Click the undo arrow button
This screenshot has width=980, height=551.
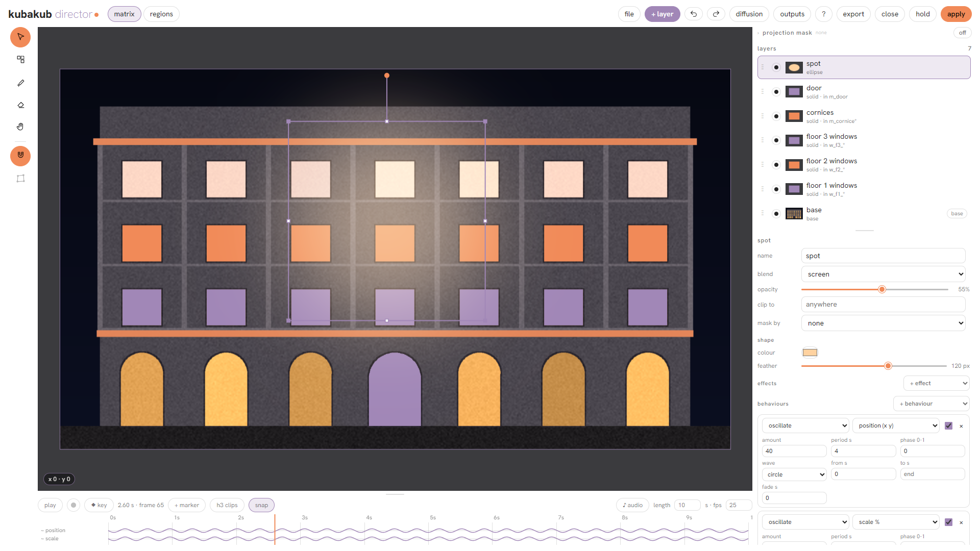[694, 14]
